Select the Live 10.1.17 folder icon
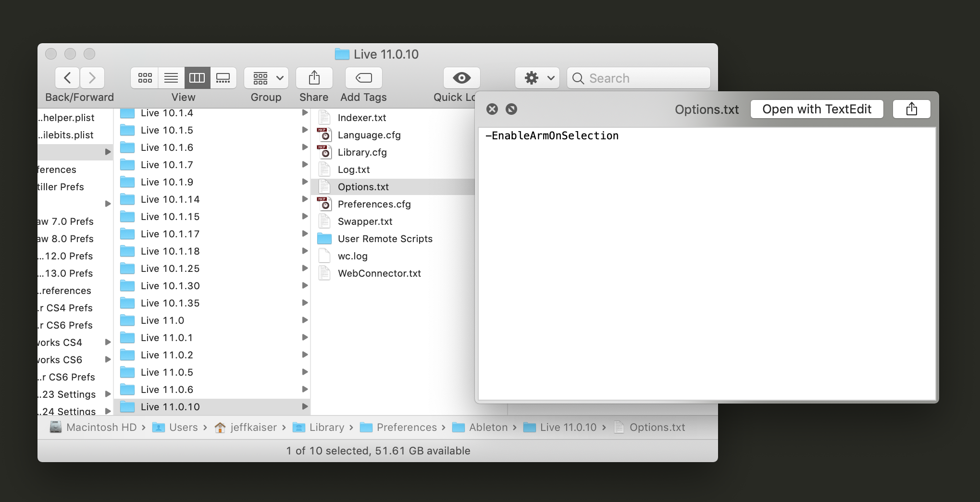Screen dimensions: 980x502 tap(127, 234)
